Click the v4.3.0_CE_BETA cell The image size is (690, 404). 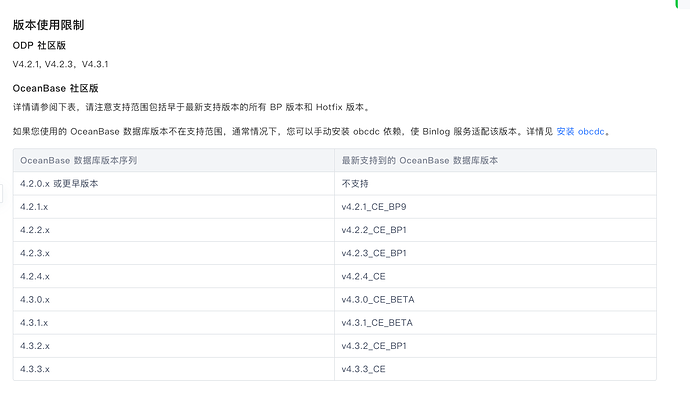tap(377, 300)
